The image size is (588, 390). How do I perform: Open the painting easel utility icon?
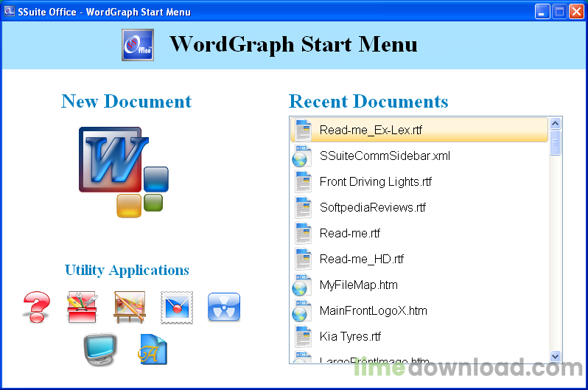click(x=130, y=307)
